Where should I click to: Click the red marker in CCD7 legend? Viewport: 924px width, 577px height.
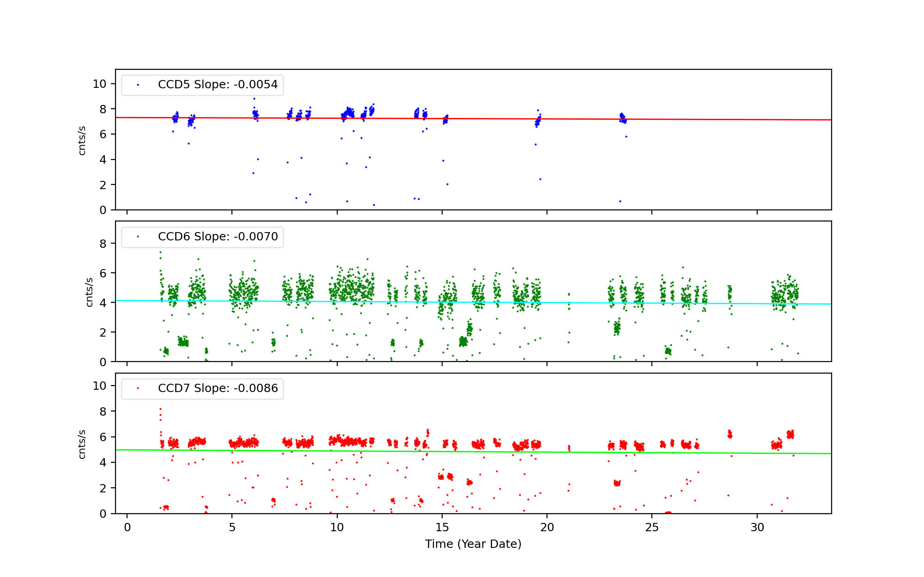click(138, 388)
